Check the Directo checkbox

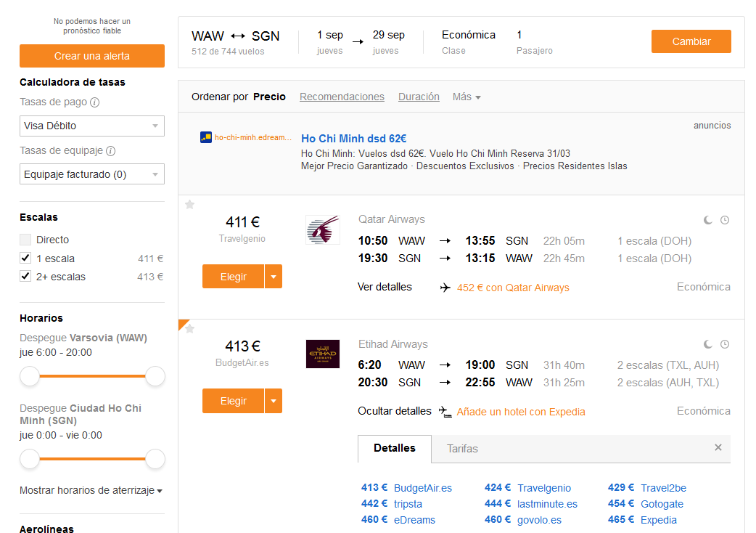tap(25, 240)
